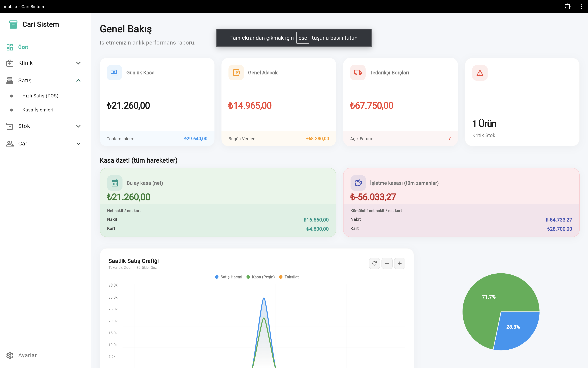Image resolution: width=588 pixels, height=368 pixels.
Task: Collapse the Satış menu chevron
Action: [78, 81]
